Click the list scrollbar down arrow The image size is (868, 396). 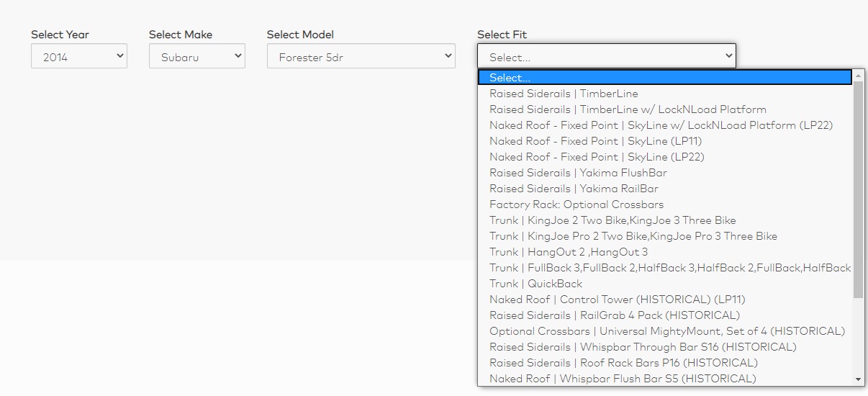point(858,379)
